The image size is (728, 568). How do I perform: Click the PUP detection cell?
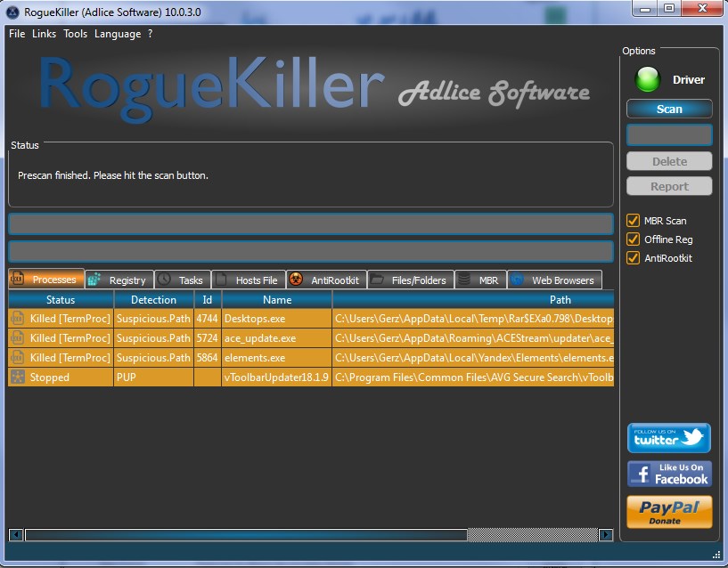pos(153,377)
